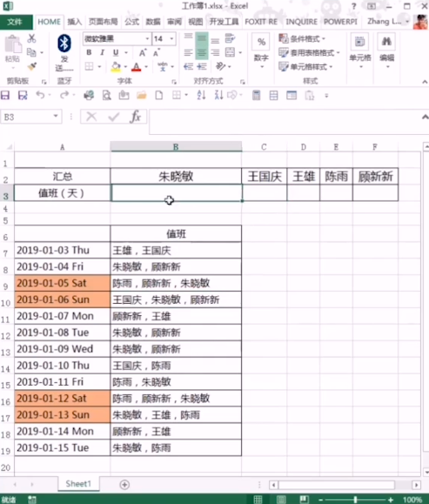Click the freeze panes window icon in the quick toolbar

[292, 95]
